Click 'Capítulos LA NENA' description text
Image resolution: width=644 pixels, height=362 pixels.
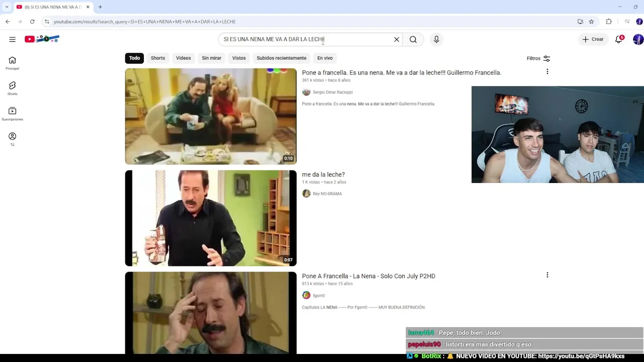364,307
